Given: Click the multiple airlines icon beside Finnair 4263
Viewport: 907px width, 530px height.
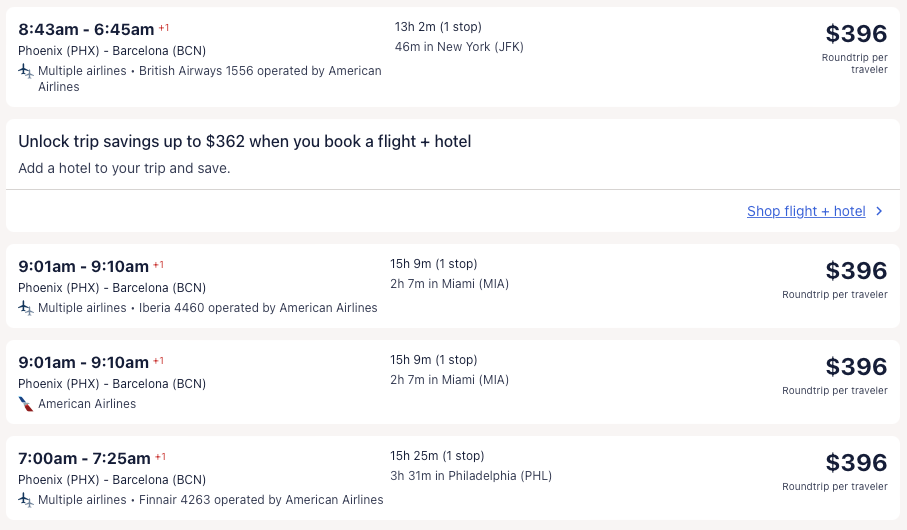Looking at the screenshot, I should 26,500.
